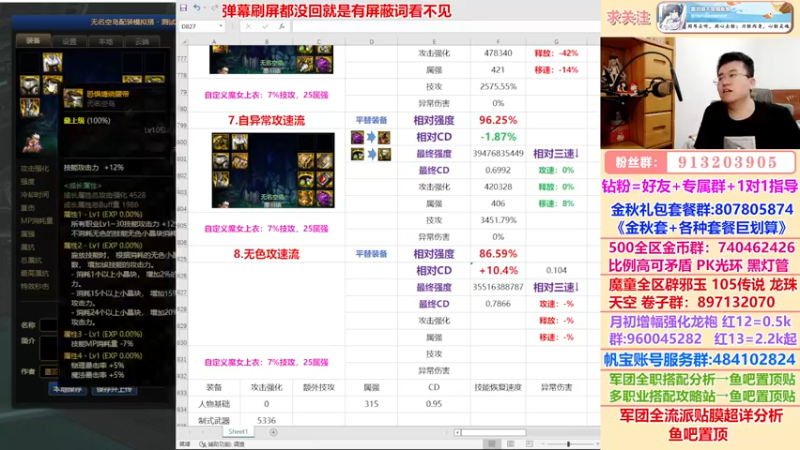Click the confirm checkmark formula bar icon
The image size is (800, 450).
click(x=265, y=26)
